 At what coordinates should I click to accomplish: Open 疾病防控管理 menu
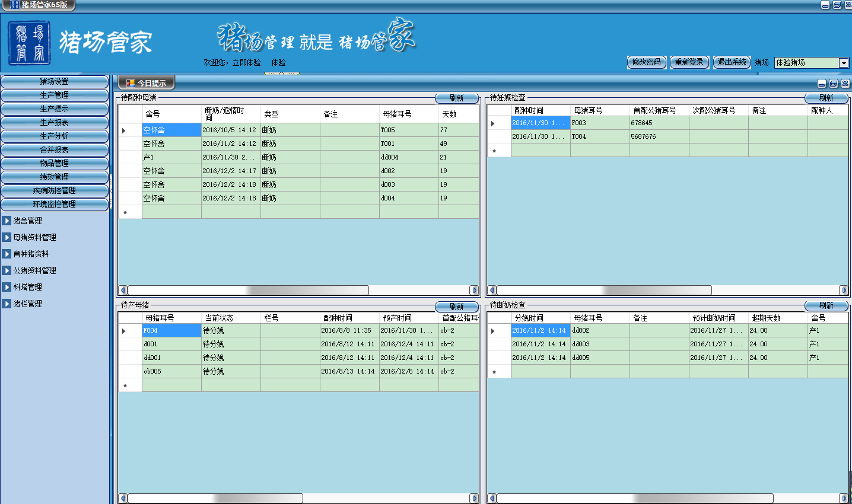point(55,191)
